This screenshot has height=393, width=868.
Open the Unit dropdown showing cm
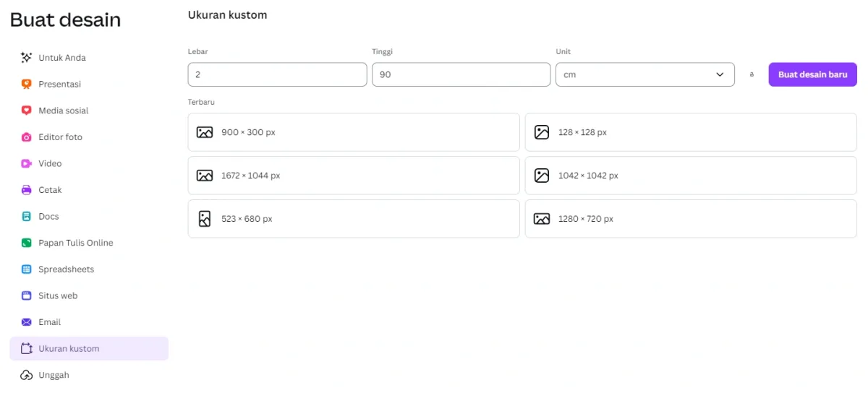tap(645, 74)
